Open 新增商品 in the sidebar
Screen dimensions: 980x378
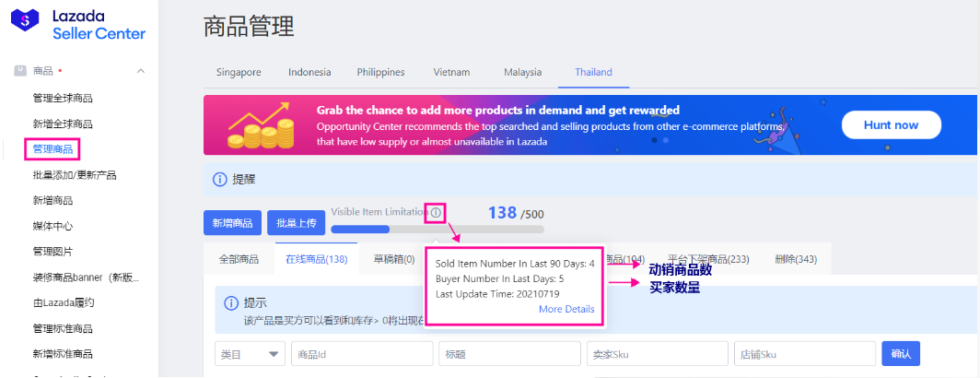click(x=52, y=201)
